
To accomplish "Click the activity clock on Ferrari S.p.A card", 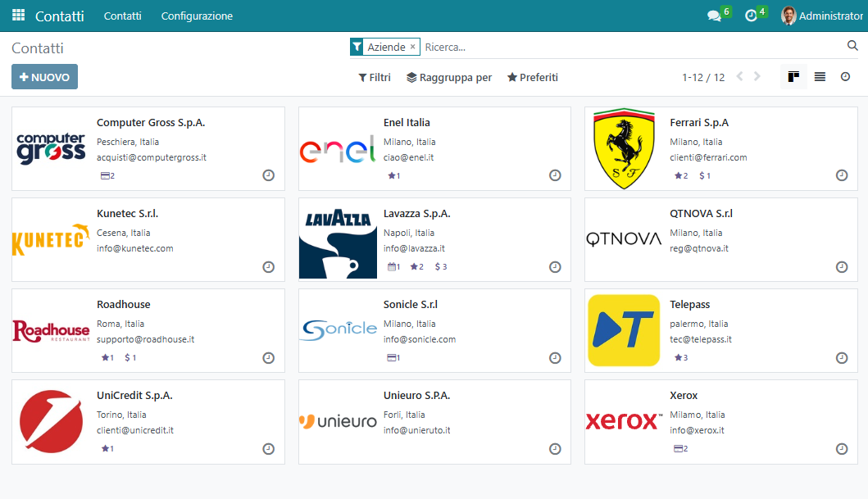I will [x=842, y=175].
